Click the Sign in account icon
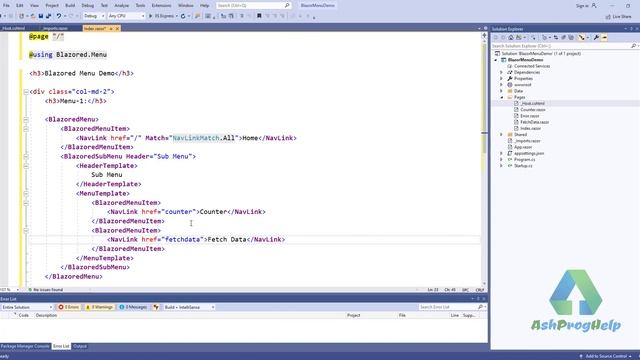This screenshot has width=640, height=360. point(594,6)
